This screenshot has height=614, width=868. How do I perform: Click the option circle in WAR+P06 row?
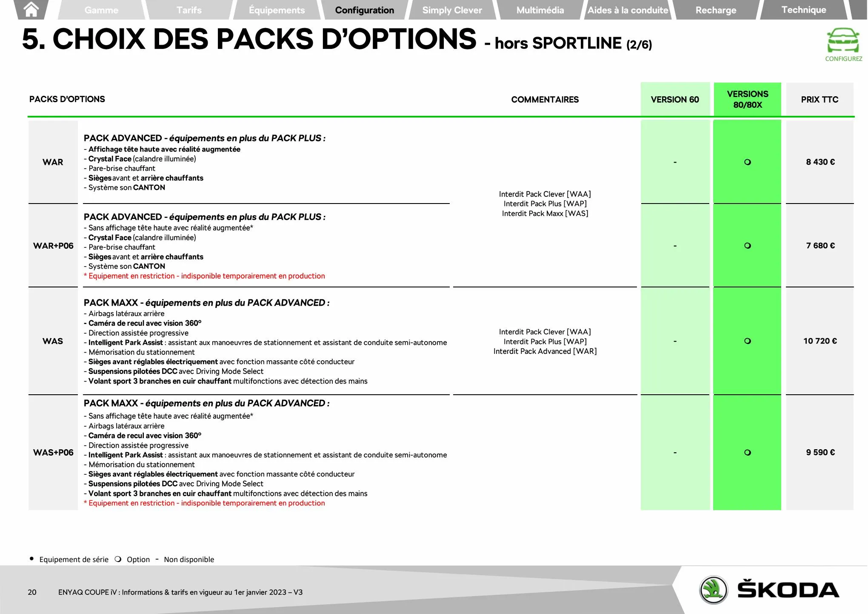(x=748, y=246)
